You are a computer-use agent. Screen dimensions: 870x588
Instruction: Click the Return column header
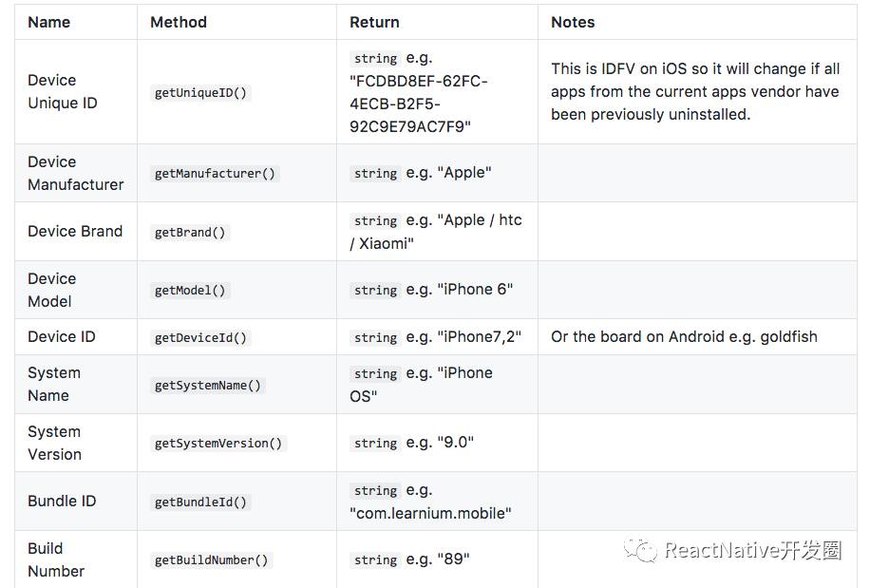pyautogui.click(x=374, y=22)
